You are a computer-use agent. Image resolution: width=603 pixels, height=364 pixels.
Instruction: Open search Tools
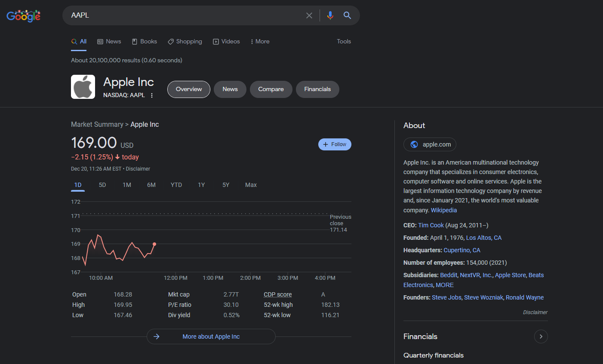coord(344,42)
